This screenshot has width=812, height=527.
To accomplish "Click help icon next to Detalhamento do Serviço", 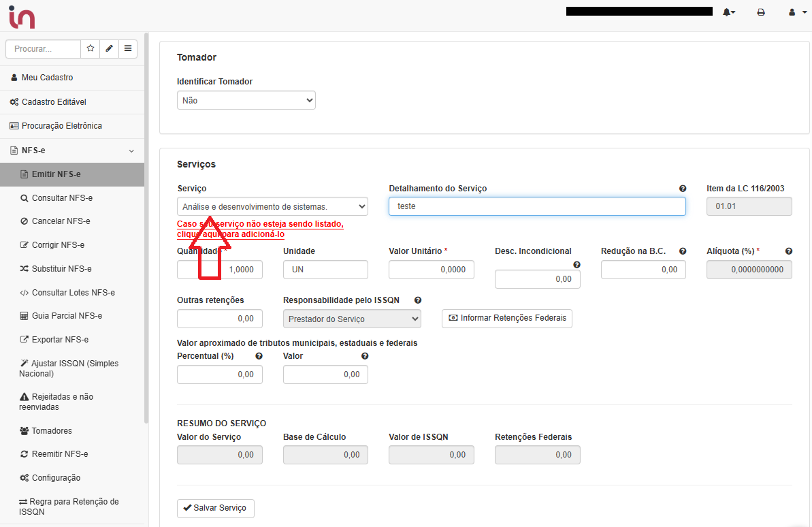I will click(x=682, y=189).
